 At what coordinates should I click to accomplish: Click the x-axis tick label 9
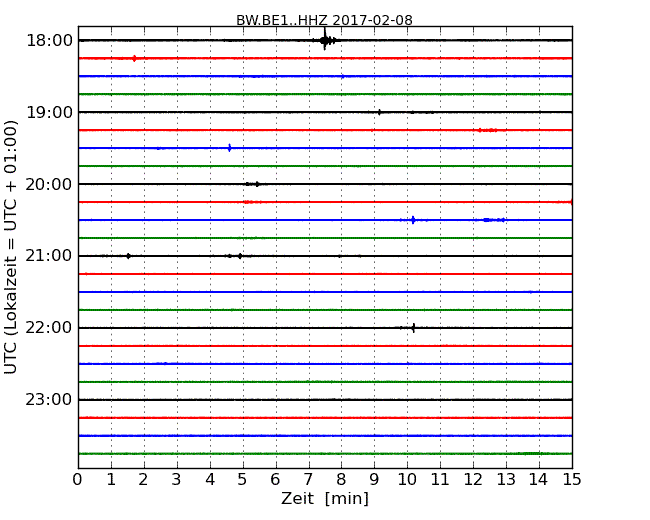click(x=374, y=480)
